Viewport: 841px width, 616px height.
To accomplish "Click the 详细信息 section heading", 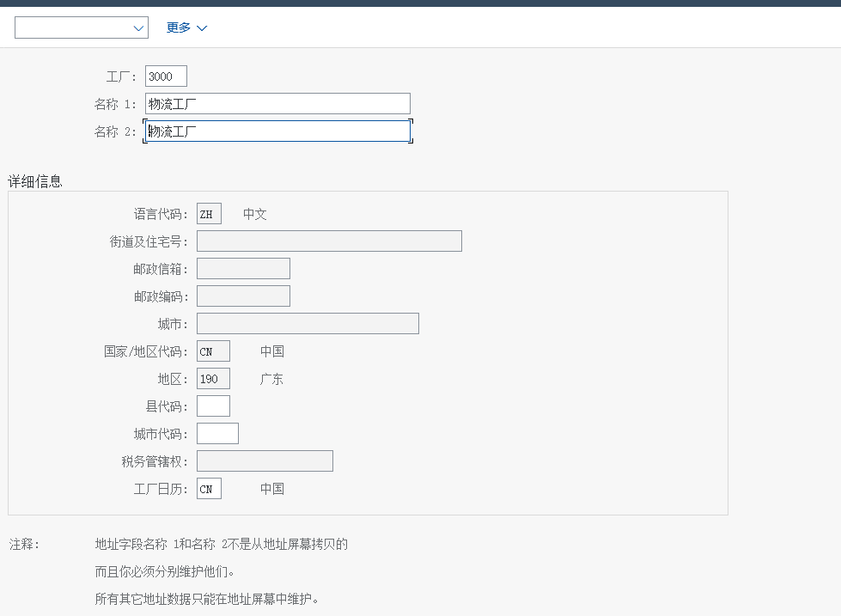I will tap(35, 181).
